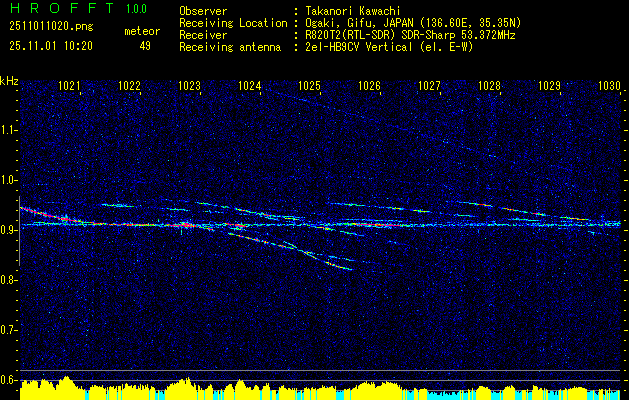629x400 pixels.
Task: Click the 1021 time axis label
Action: 69,86
